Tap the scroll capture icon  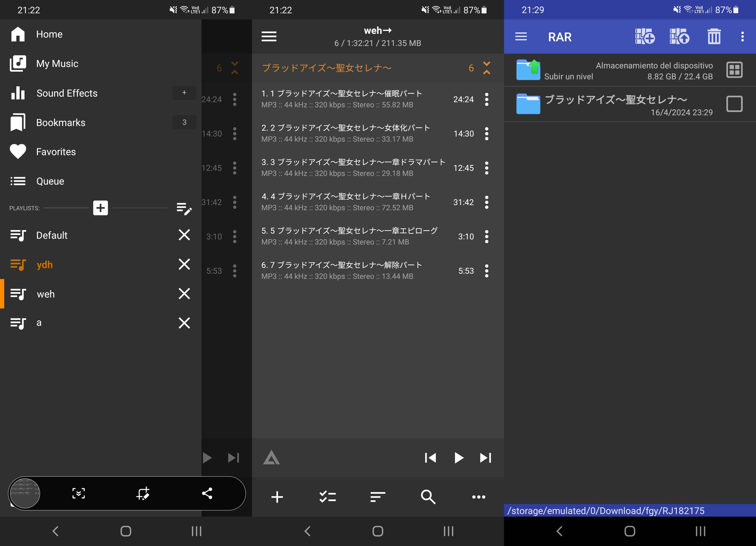pos(79,493)
